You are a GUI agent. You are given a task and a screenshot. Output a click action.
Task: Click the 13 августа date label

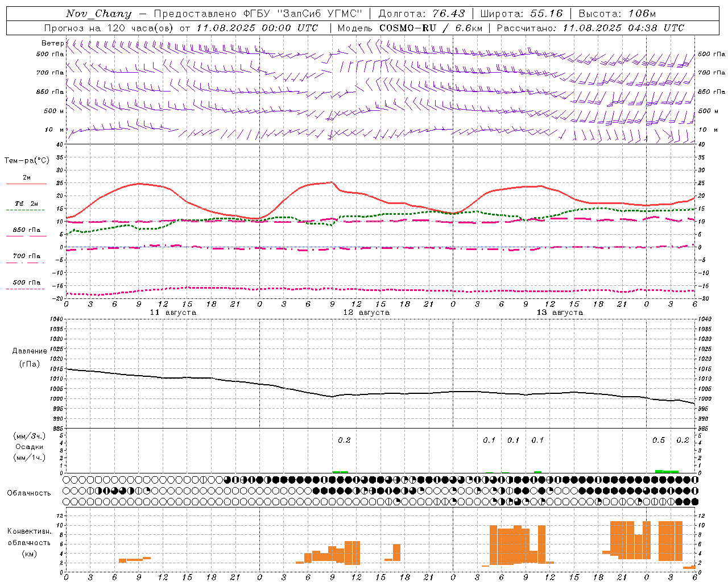pyautogui.click(x=559, y=313)
